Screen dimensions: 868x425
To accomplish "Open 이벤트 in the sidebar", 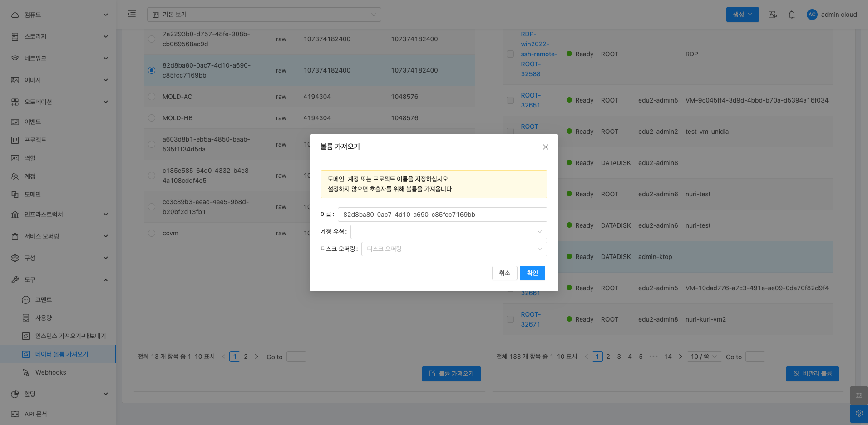I will [33, 122].
